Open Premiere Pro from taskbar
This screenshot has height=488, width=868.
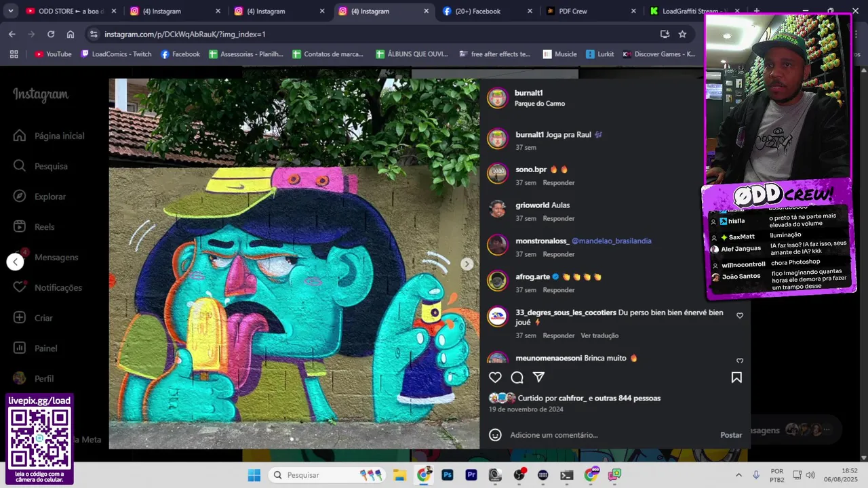(x=471, y=475)
